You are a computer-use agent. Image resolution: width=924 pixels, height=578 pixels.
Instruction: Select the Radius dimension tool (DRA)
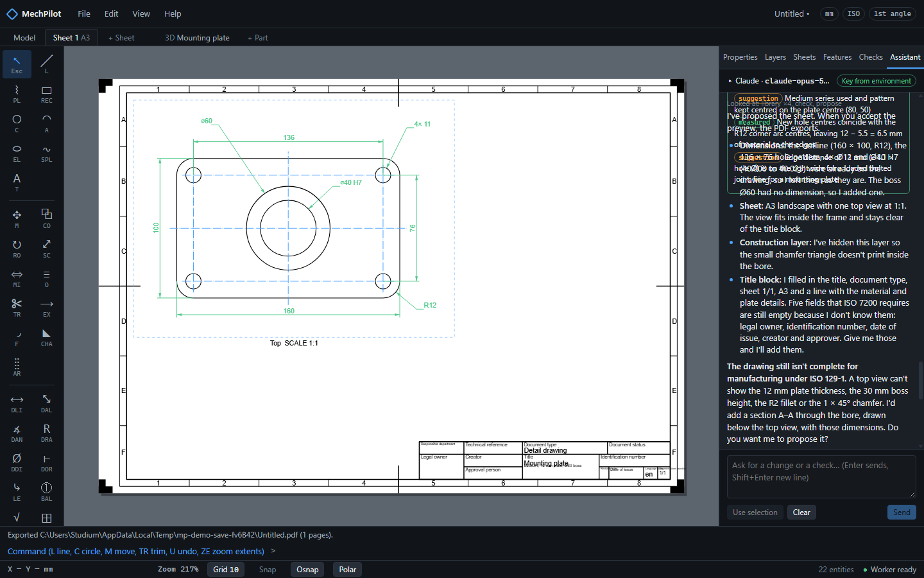click(x=47, y=433)
